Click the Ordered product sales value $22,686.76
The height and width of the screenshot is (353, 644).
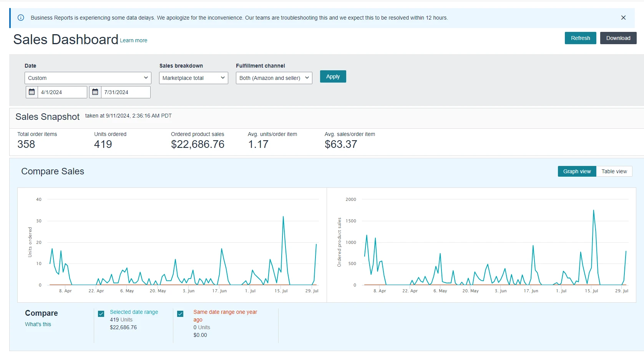(x=198, y=144)
